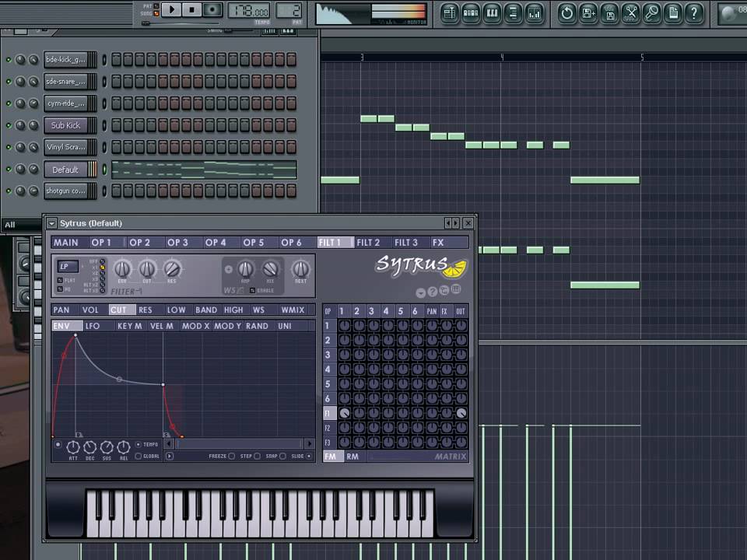The height and width of the screenshot is (560, 747).
Task: Open the audio editor scissors icon
Action: pyautogui.click(x=631, y=13)
